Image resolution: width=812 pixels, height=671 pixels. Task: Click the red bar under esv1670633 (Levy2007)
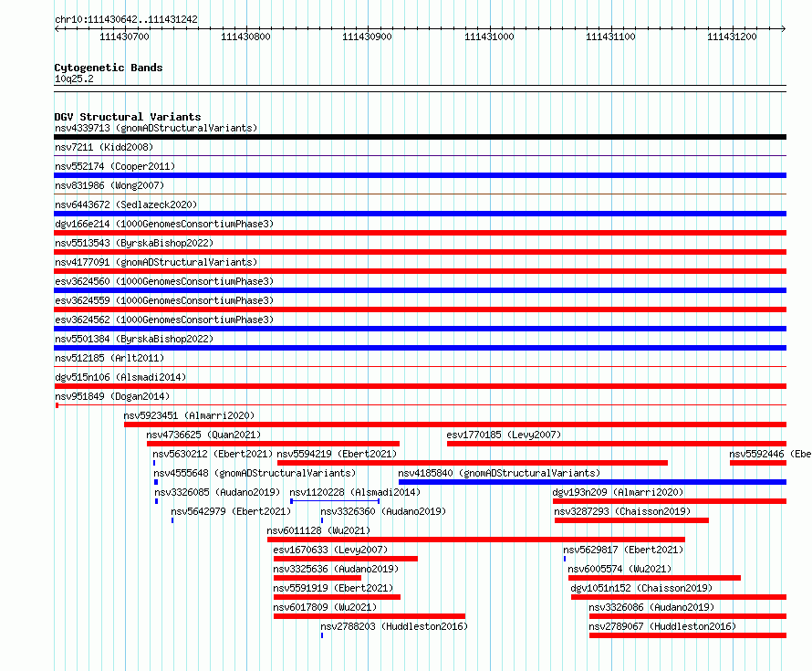[x=346, y=559]
